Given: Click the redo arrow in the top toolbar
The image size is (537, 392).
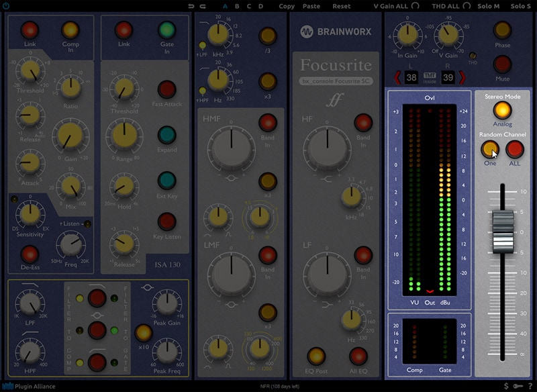Looking at the screenshot, I should (x=202, y=6).
